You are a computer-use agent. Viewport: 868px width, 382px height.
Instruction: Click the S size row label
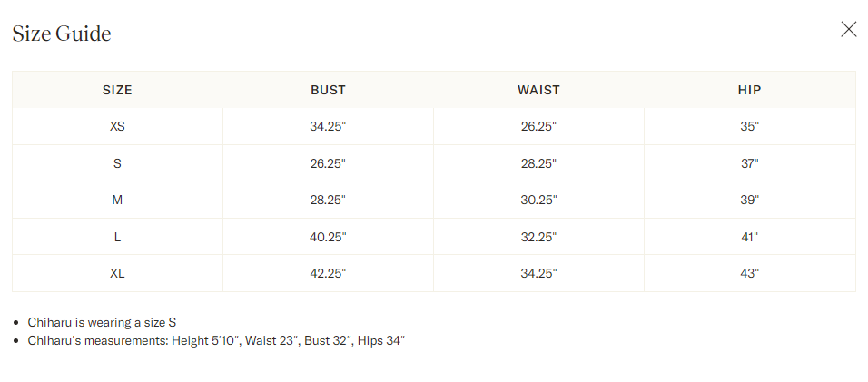tap(117, 163)
